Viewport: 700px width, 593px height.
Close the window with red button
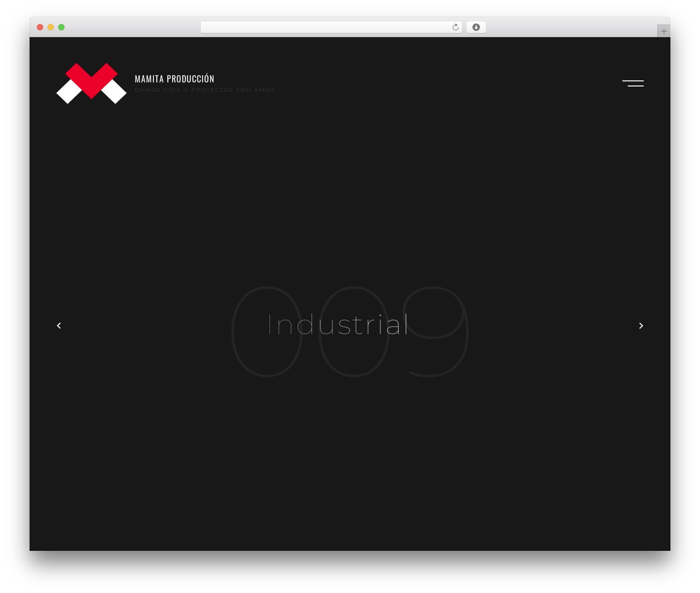click(x=40, y=27)
